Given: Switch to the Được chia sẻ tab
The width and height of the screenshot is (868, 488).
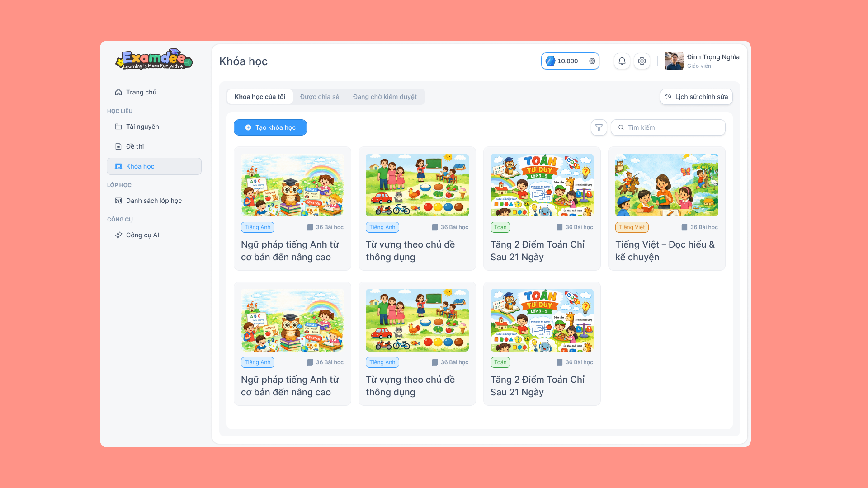Looking at the screenshot, I should pyautogui.click(x=320, y=97).
